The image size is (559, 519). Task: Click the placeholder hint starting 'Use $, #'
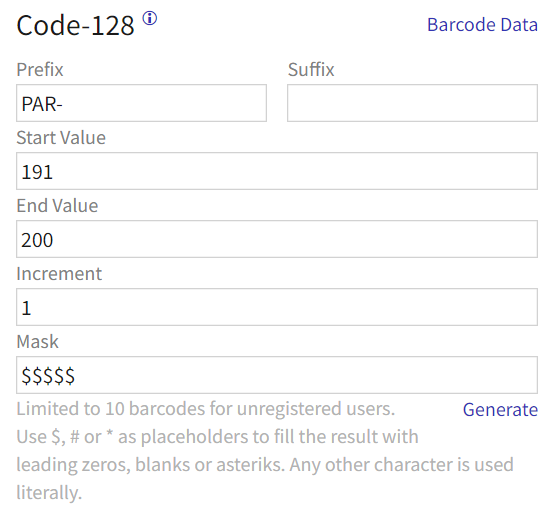click(217, 437)
